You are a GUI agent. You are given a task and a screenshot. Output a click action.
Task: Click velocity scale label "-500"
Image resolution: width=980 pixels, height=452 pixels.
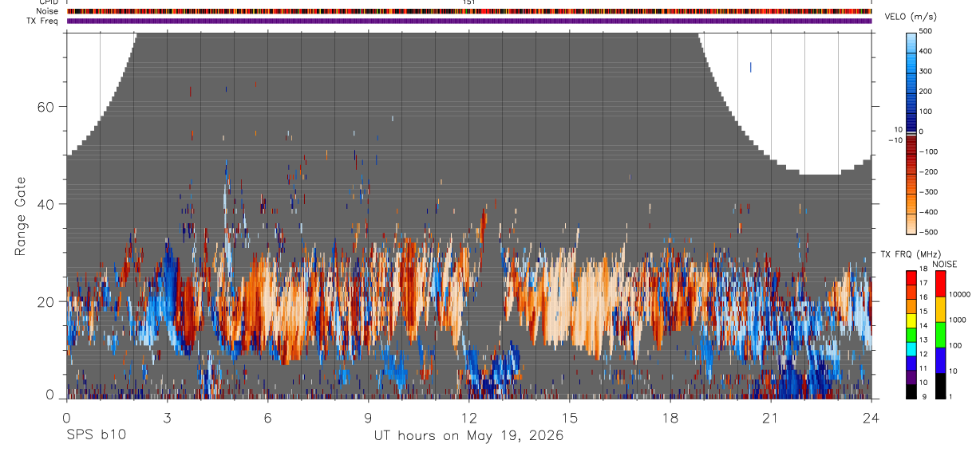(x=929, y=232)
